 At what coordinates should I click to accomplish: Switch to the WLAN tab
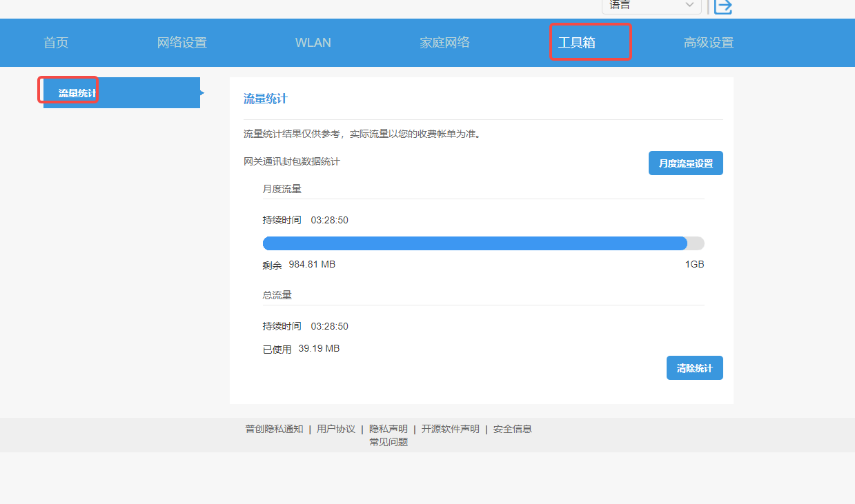tap(313, 42)
